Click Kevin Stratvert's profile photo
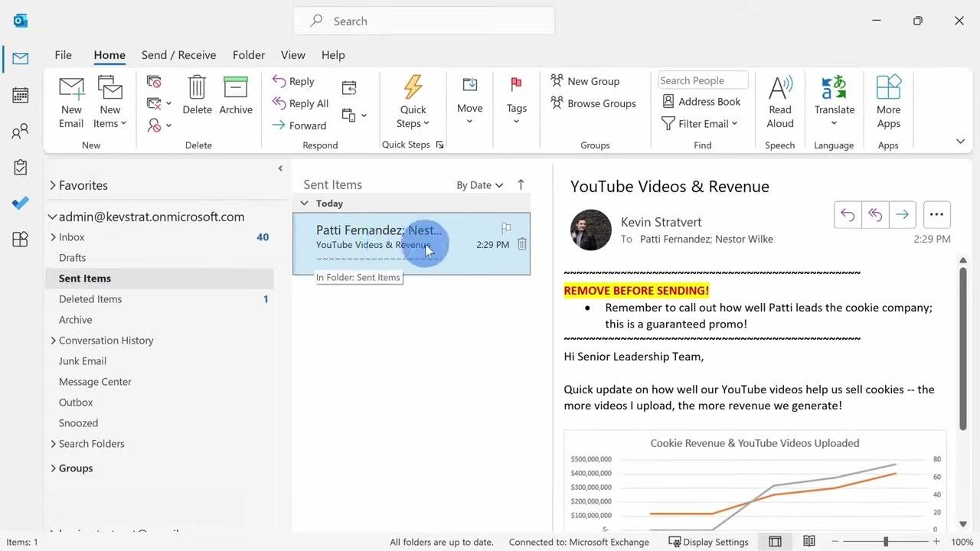The image size is (980, 551). point(591,230)
